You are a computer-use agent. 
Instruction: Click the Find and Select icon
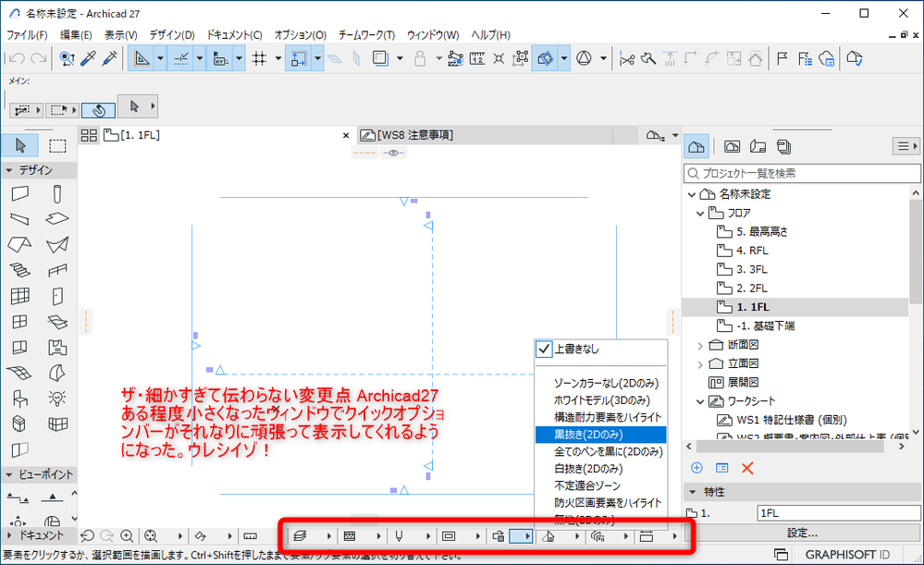pos(68,58)
